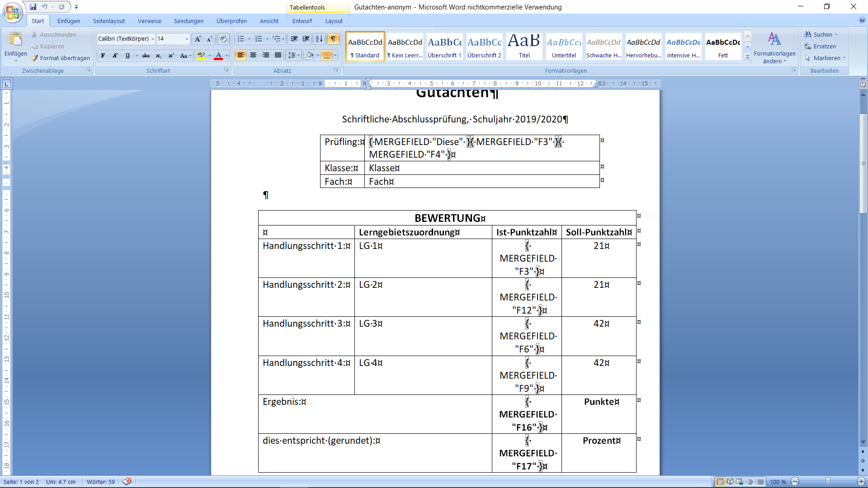Open the Office button menu
This screenshot has width=868, height=488.
[x=13, y=12]
